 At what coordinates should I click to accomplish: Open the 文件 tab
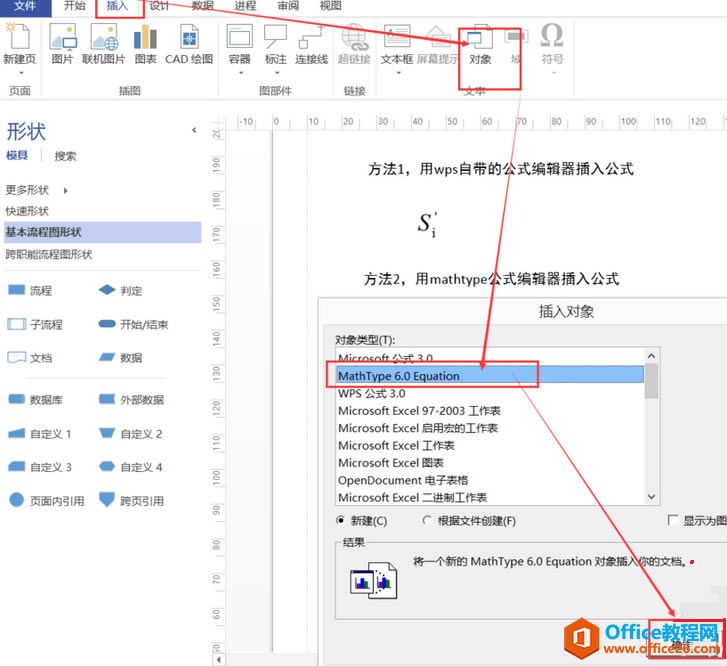click(x=25, y=6)
